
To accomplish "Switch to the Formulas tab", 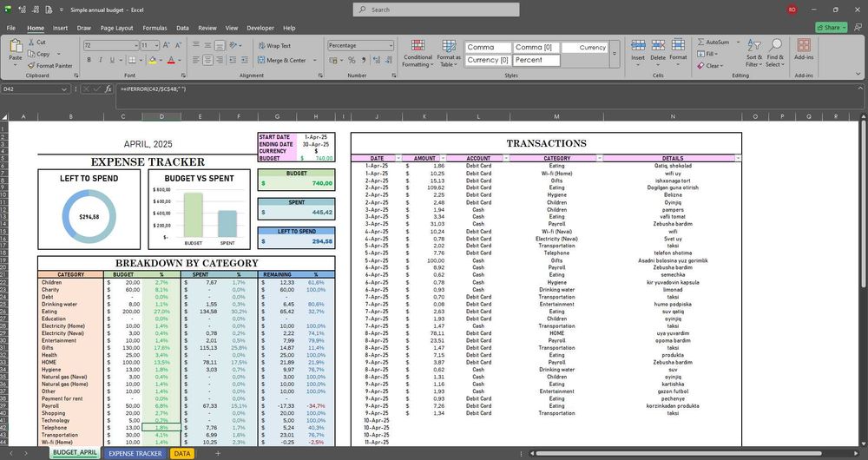I will [x=155, y=28].
